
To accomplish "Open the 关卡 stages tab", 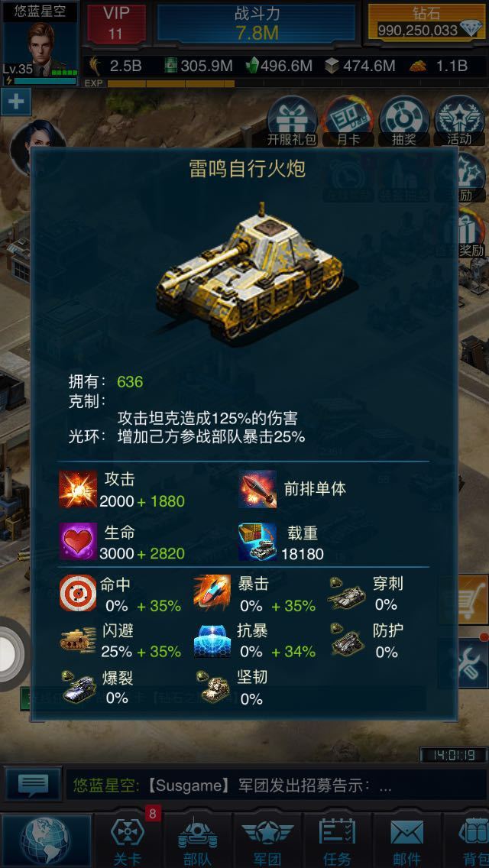I will (x=128, y=840).
